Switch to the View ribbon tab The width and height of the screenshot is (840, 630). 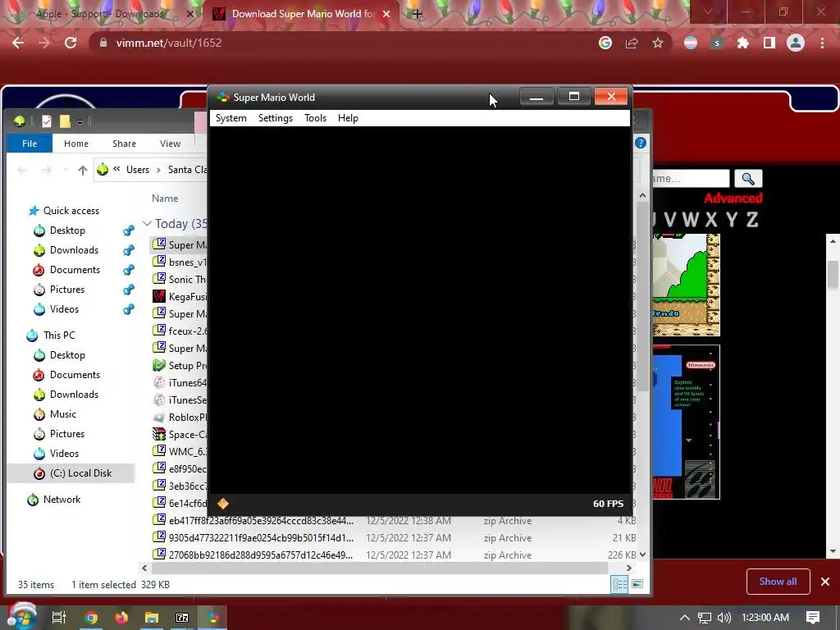click(x=170, y=144)
